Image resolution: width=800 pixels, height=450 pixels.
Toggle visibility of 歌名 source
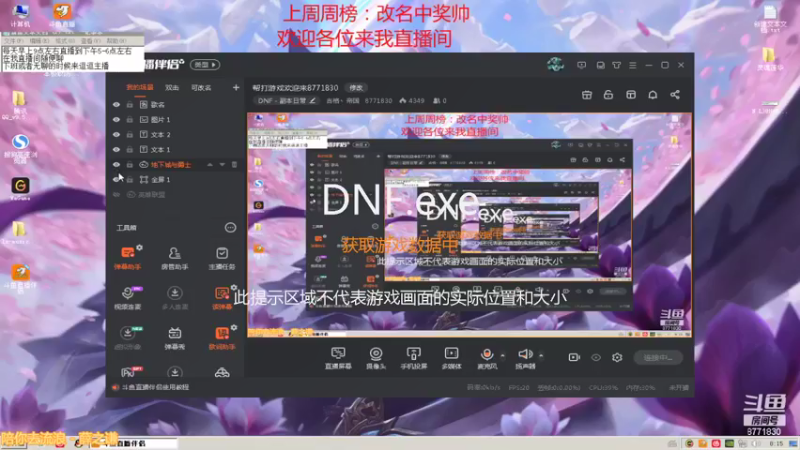[x=116, y=105]
